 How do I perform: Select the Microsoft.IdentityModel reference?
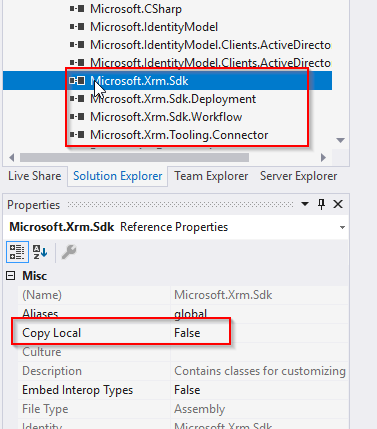tap(154, 27)
